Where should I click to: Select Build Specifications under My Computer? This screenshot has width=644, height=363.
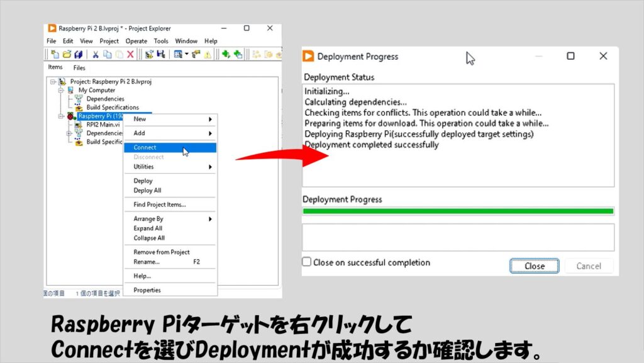[x=113, y=108]
